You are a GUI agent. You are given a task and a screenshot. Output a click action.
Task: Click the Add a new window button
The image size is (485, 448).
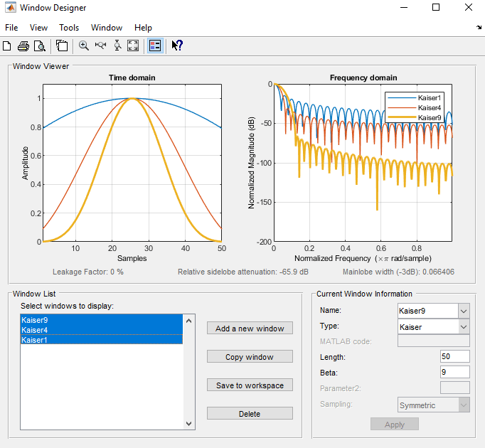[x=250, y=329]
